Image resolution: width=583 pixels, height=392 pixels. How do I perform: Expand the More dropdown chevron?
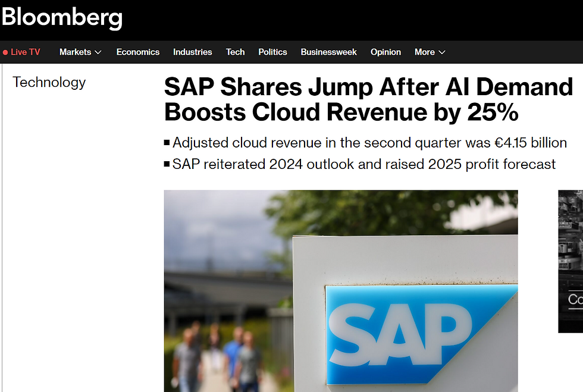pos(442,52)
